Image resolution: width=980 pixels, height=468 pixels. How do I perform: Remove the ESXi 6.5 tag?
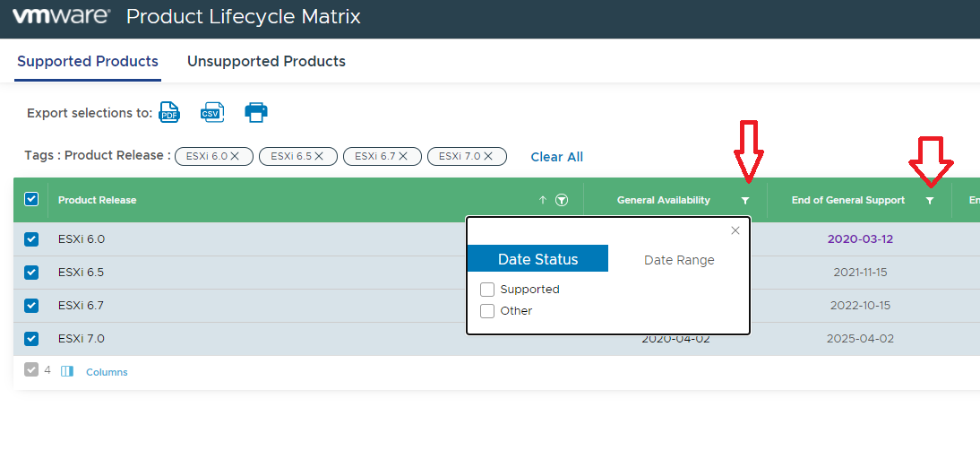point(319,156)
